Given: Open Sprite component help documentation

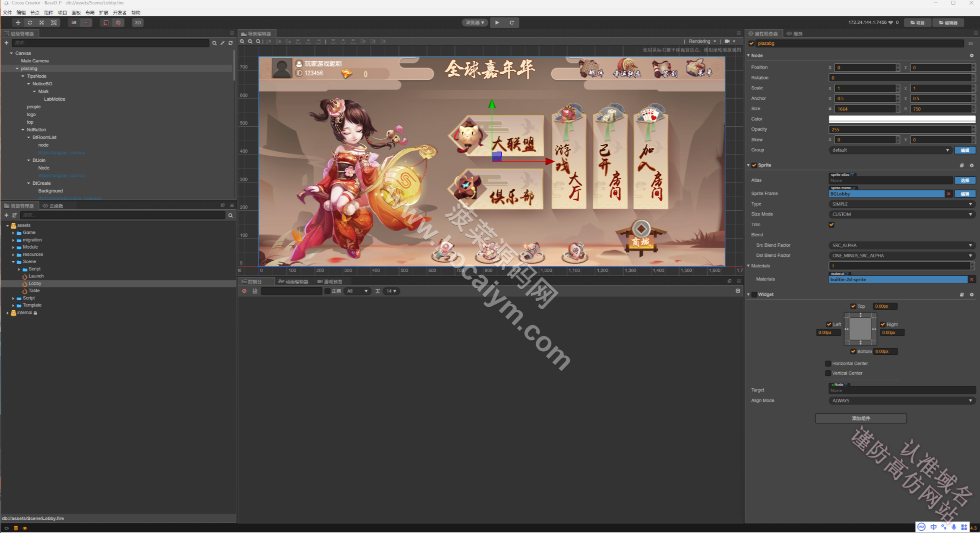Looking at the screenshot, I should click(x=962, y=165).
